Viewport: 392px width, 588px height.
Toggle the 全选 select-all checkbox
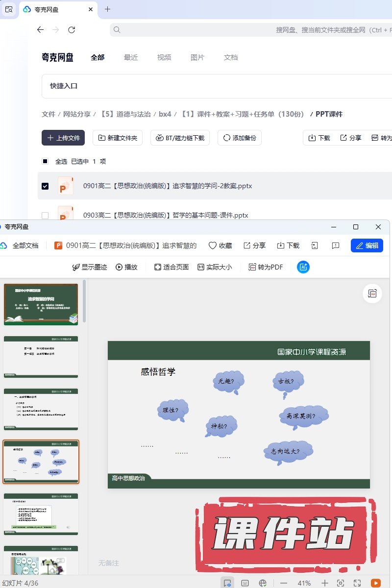(x=45, y=161)
